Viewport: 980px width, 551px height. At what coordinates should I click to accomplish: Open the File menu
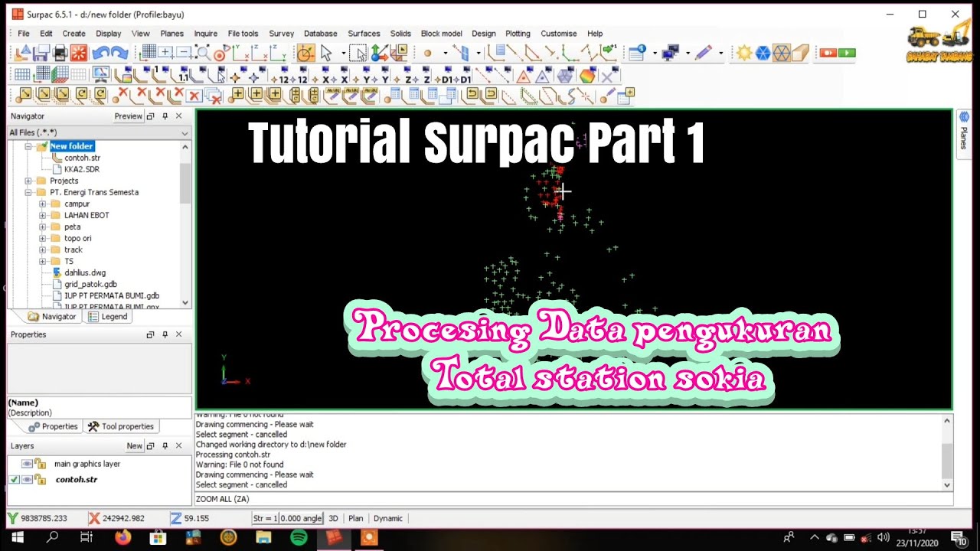[x=24, y=34]
